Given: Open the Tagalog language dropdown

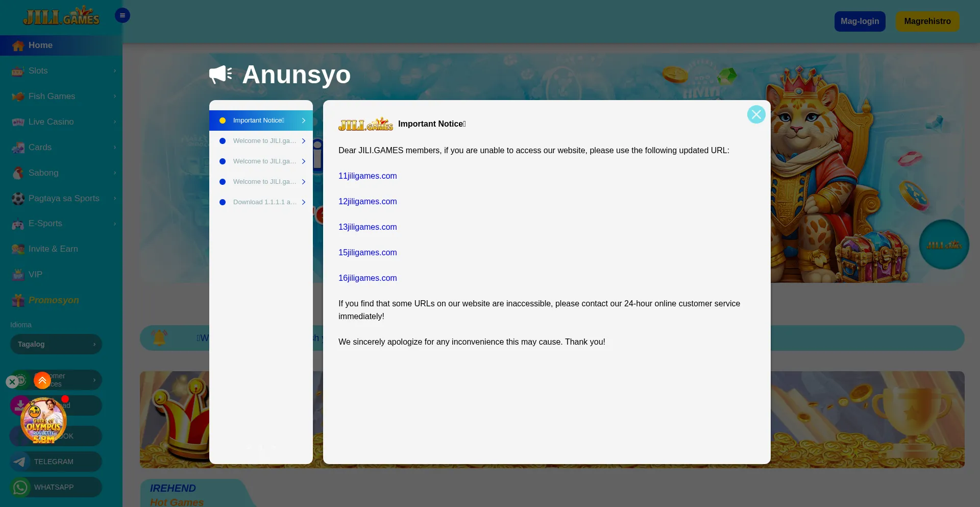Looking at the screenshot, I should point(56,344).
